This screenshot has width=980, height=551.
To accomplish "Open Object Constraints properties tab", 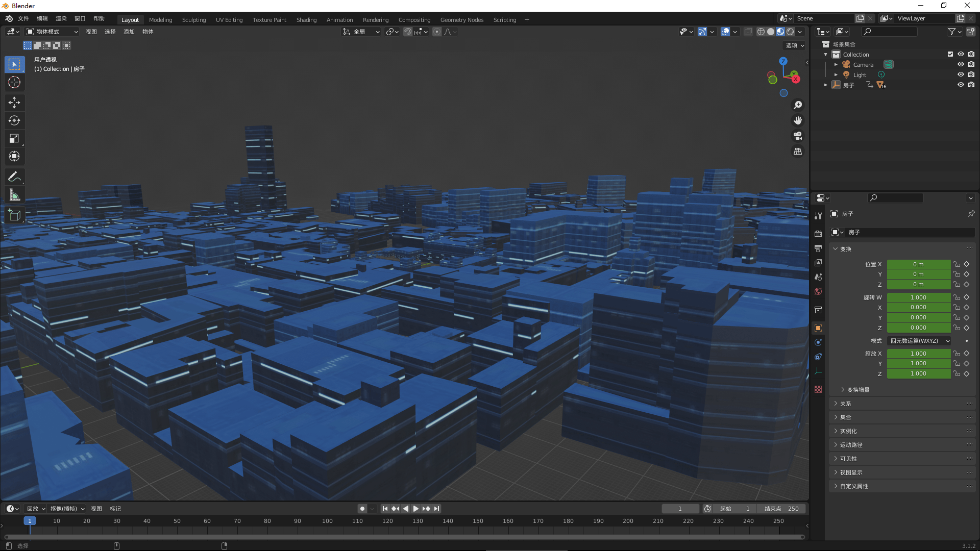I will (818, 357).
